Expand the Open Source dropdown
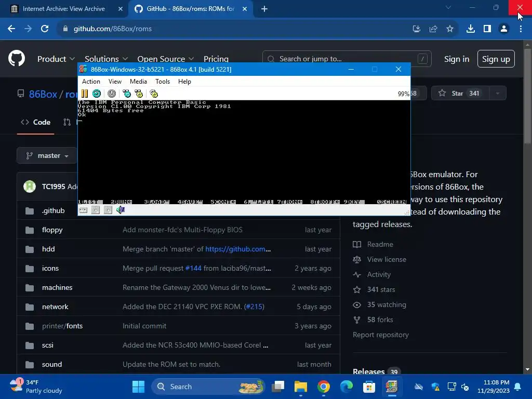Screen dimensions: 532x399 click(x=166, y=59)
